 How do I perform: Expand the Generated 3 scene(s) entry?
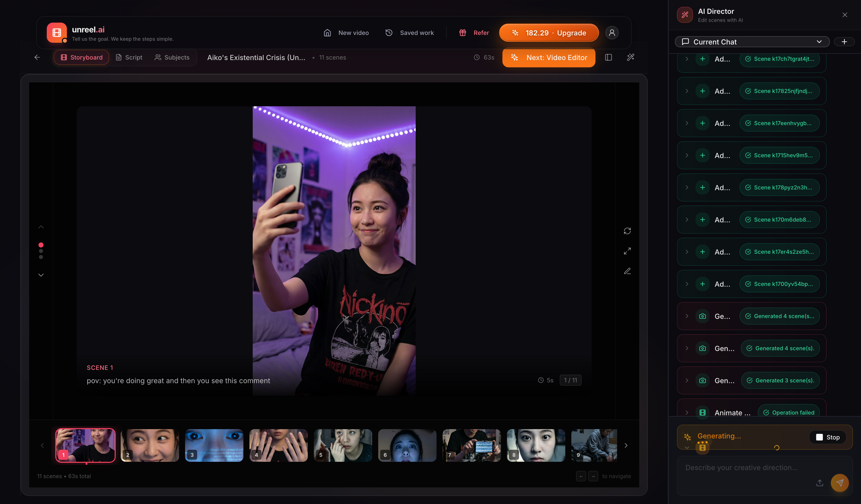coord(687,380)
